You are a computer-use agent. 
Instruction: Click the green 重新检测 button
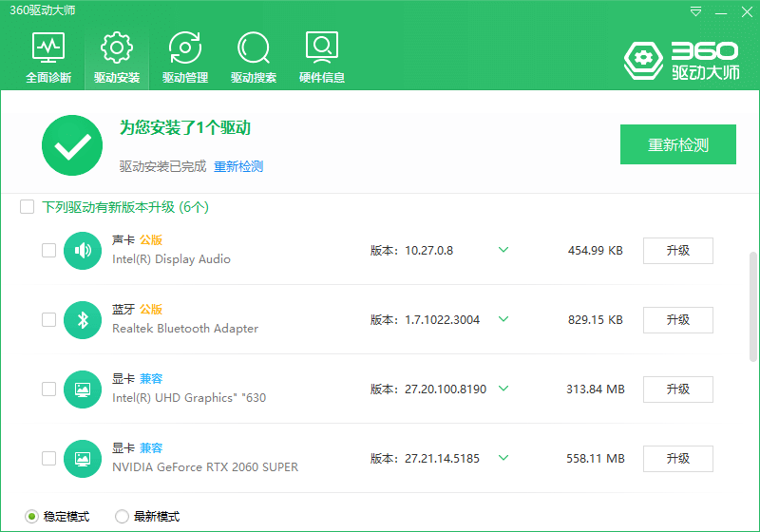(x=678, y=144)
